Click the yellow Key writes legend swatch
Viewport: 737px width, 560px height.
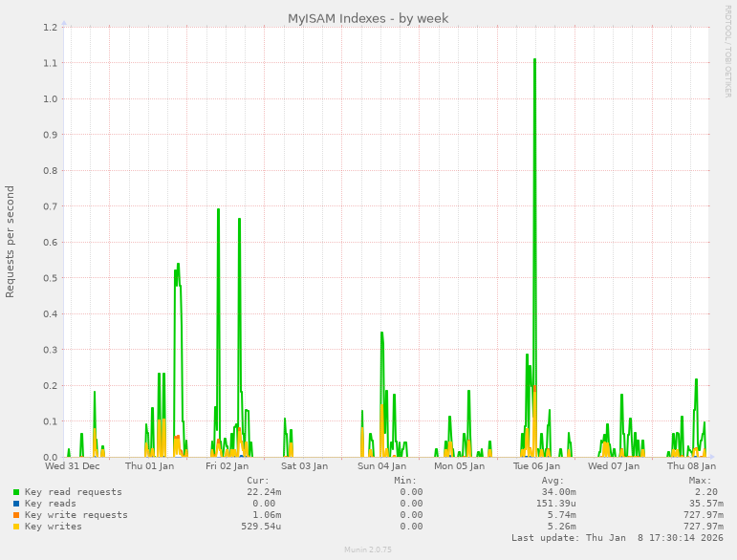point(16,527)
